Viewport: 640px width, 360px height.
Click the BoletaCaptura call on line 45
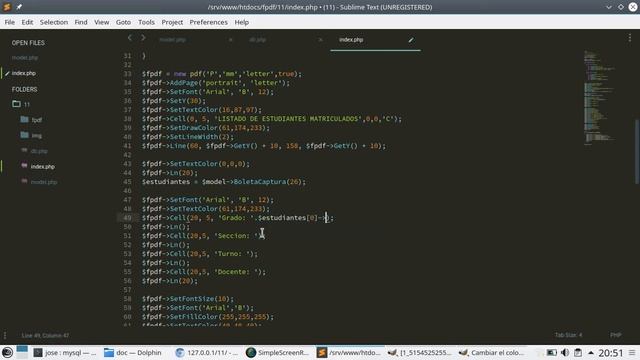(x=260, y=182)
